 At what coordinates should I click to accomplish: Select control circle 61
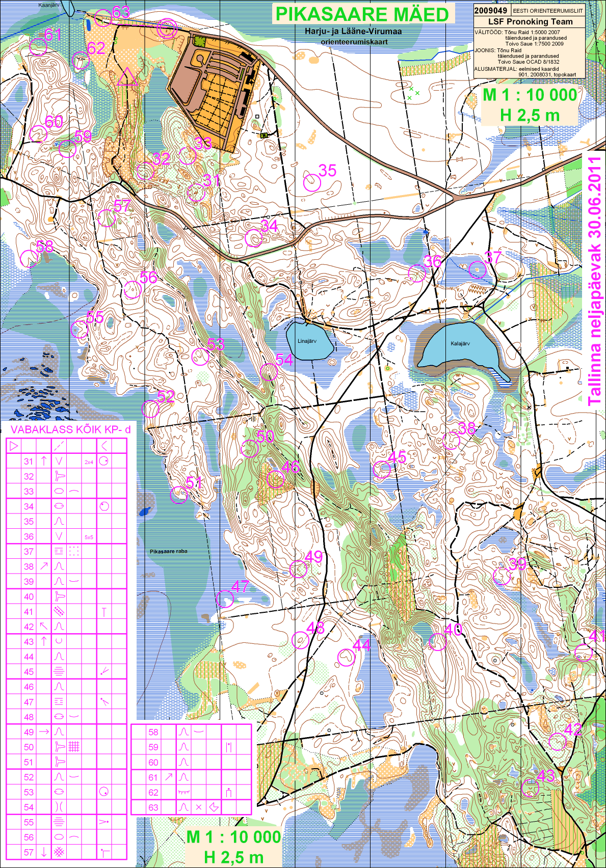tap(38, 47)
